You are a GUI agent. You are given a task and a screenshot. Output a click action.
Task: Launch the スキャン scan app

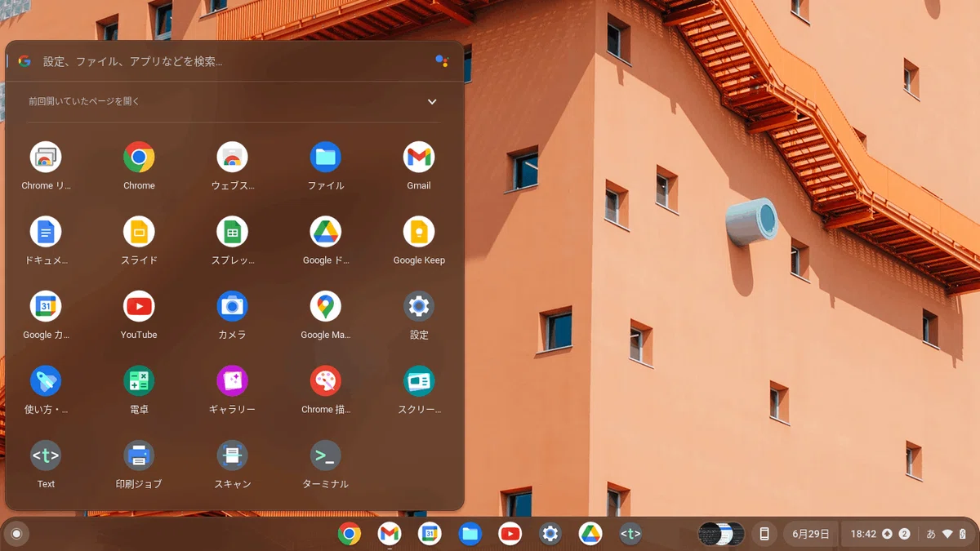click(x=232, y=455)
